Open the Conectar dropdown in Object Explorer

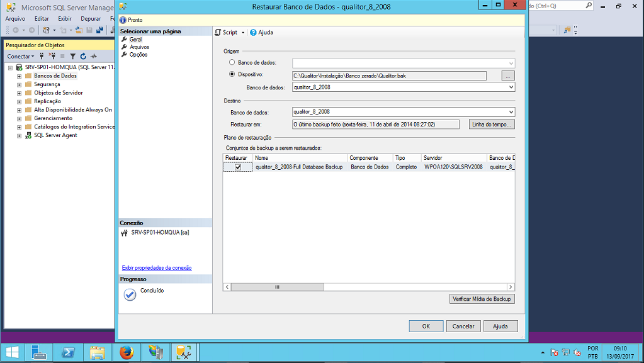[22, 56]
